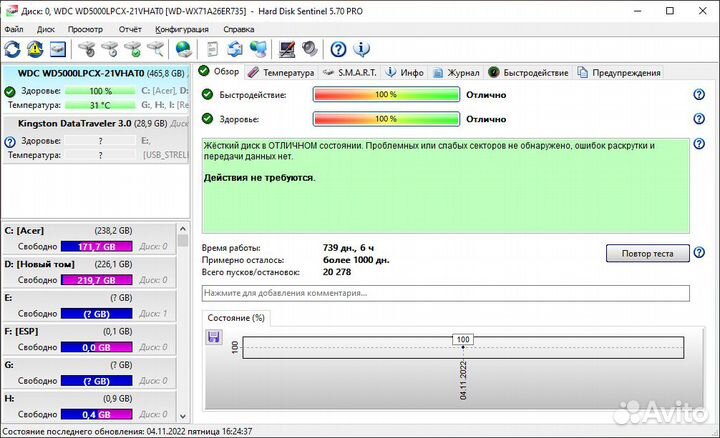The width and height of the screenshot is (720, 438).
Task: Click the 739 дн., 6 ч value
Action: click(349, 247)
